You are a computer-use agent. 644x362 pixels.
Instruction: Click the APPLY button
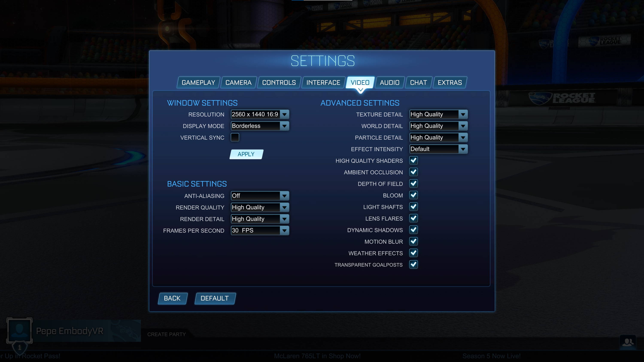(246, 154)
